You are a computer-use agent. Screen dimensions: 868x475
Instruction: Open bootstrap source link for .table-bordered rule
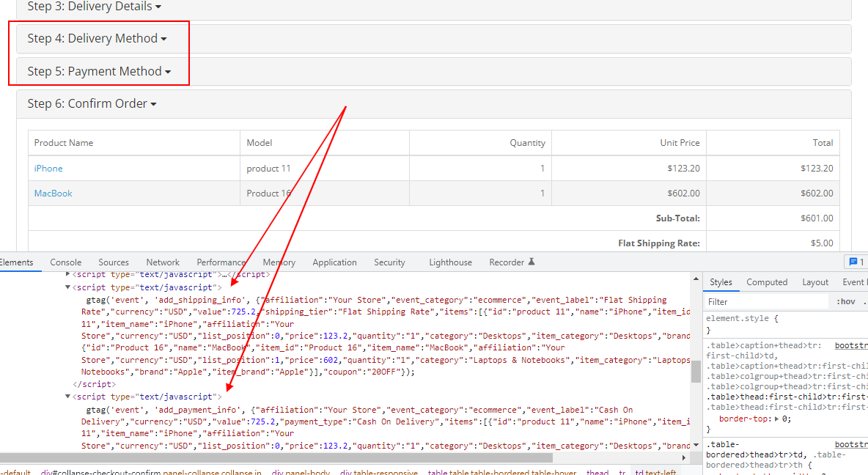point(851,444)
